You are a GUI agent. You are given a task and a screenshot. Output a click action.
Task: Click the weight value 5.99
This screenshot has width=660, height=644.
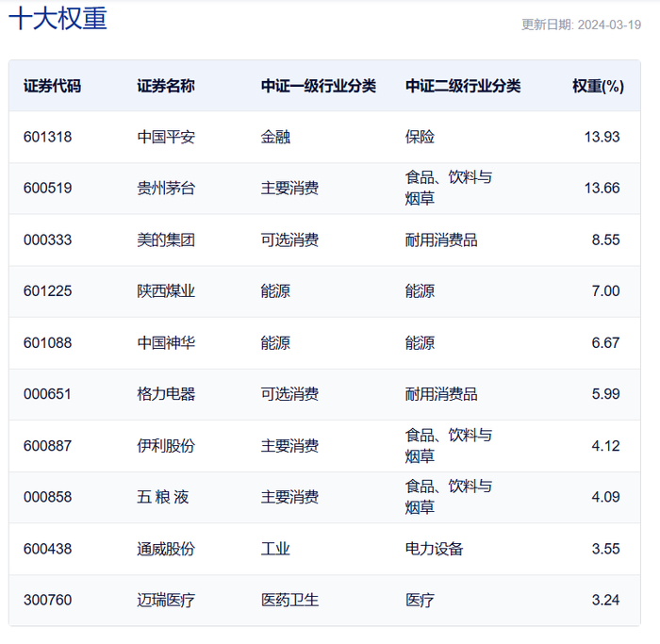605,394
